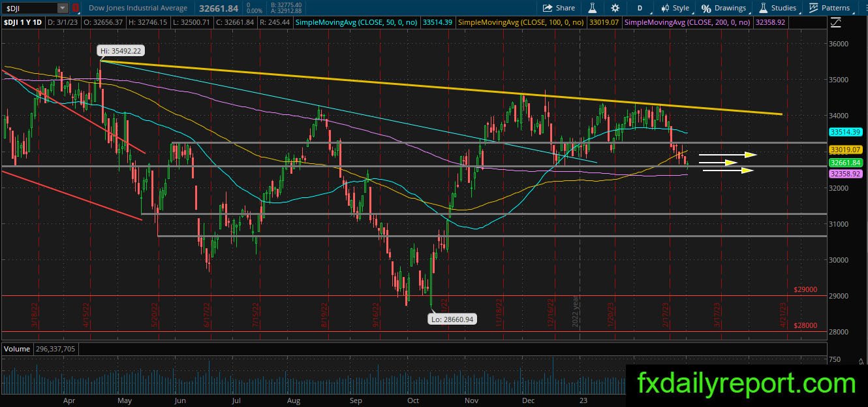
Task: Click the 200 SMA value 32358.92 in header
Action: coord(770,22)
